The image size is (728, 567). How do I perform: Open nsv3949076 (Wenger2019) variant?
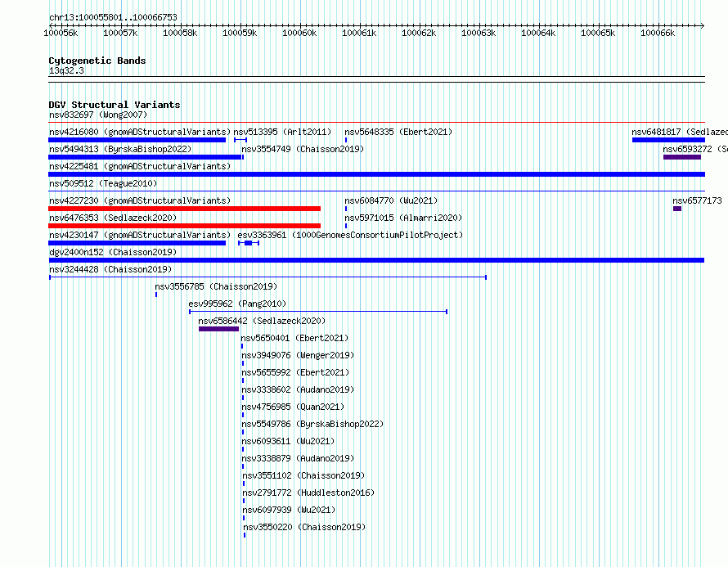(x=298, y=355)
